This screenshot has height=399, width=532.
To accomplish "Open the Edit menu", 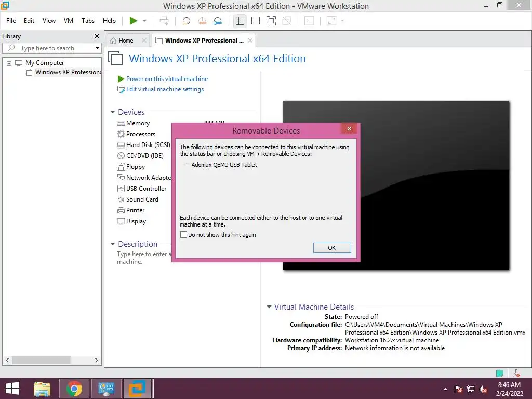I will coord(29,21).
